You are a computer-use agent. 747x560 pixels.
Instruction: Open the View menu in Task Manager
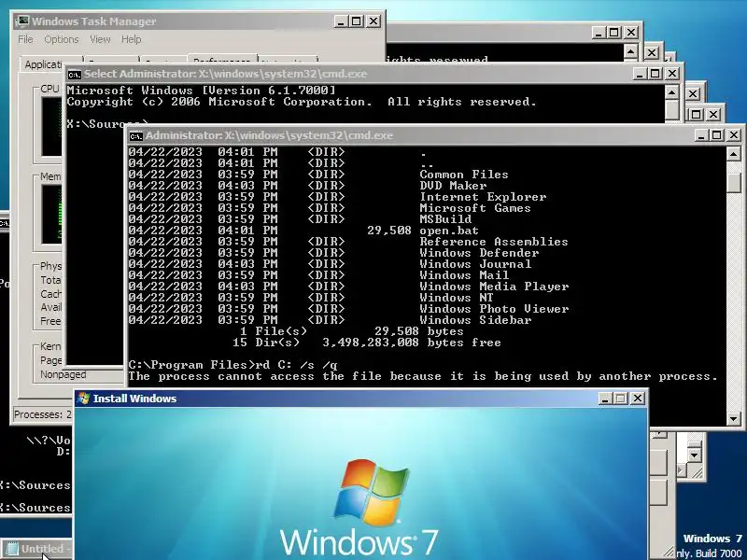[100, 39]
